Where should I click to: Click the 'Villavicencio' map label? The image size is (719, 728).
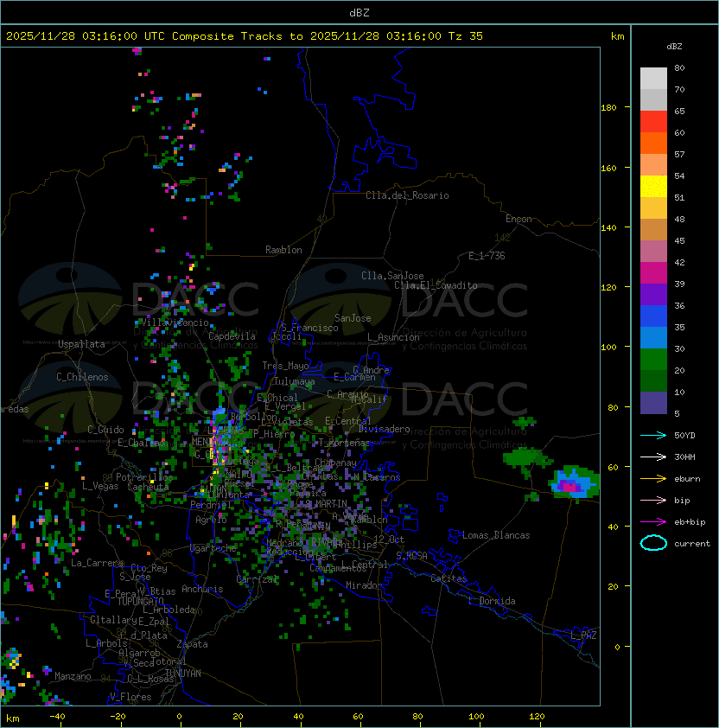pyautogui.click(x=175, y=322)
